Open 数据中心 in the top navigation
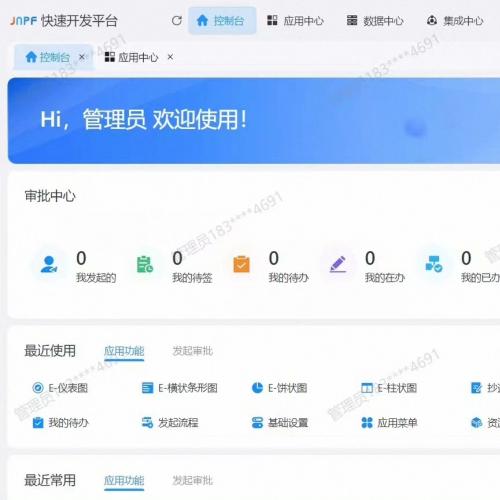 [x=375, y=21]
